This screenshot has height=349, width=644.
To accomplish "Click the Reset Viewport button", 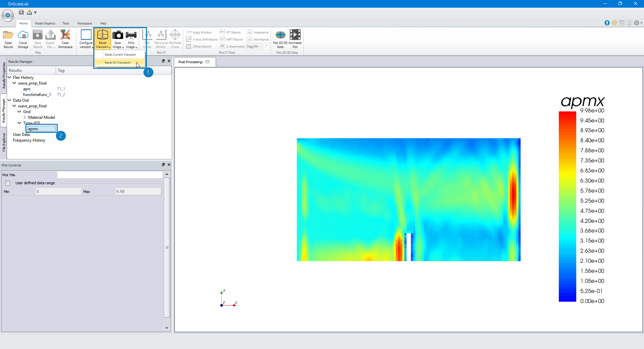I will (x=103, y=39).
